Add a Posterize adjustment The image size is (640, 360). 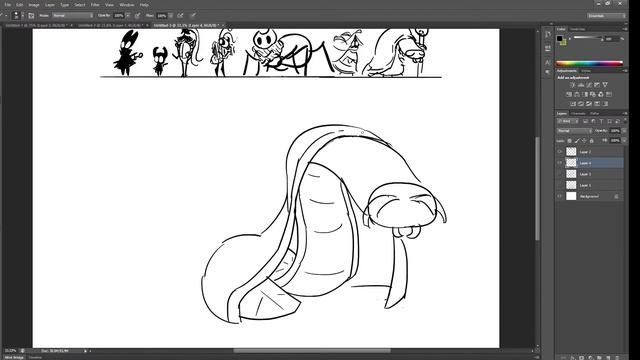[x=580, y=104]
